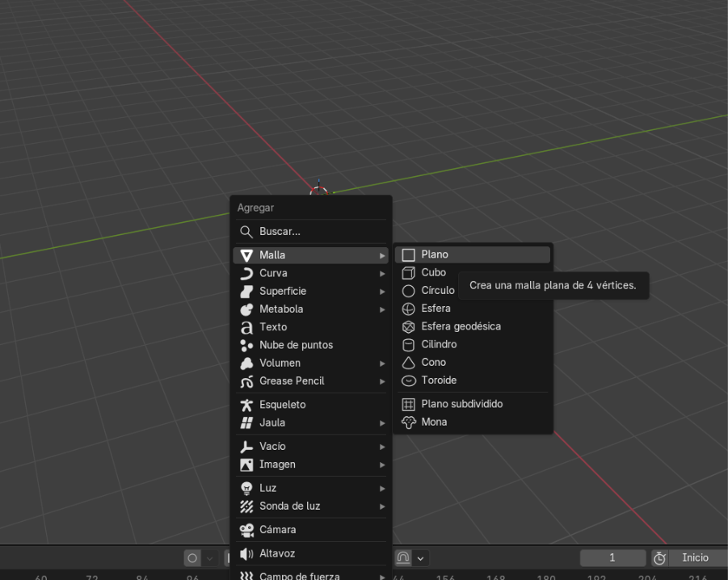Add a Cubo mesh via its icon
This screenshot has height=580, width=728.
[x=408, y=273]
